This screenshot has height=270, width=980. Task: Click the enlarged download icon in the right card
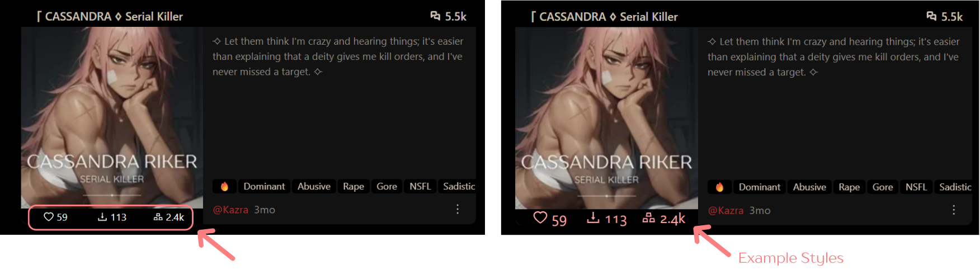click(593, 217)
